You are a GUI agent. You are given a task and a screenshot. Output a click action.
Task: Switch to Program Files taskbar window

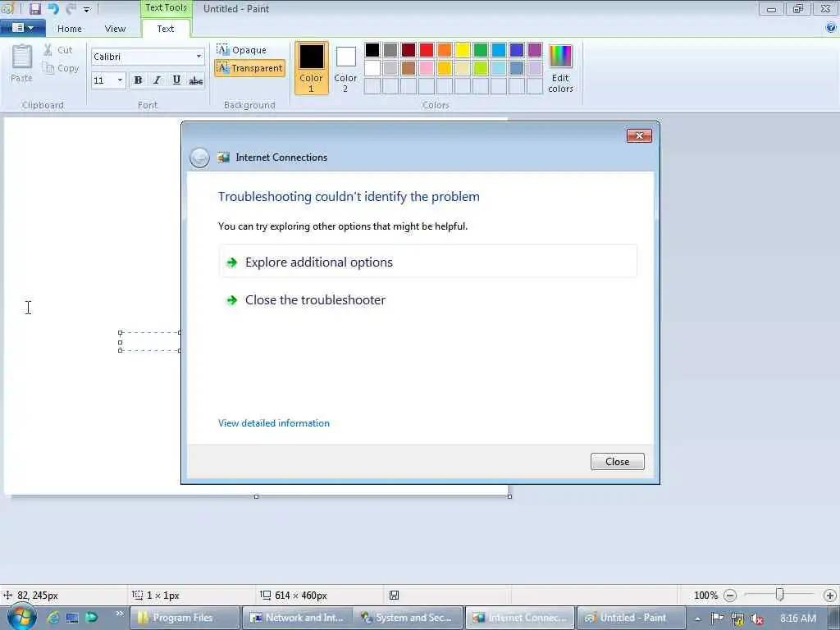pyautogui.click(x=185, y=618)
